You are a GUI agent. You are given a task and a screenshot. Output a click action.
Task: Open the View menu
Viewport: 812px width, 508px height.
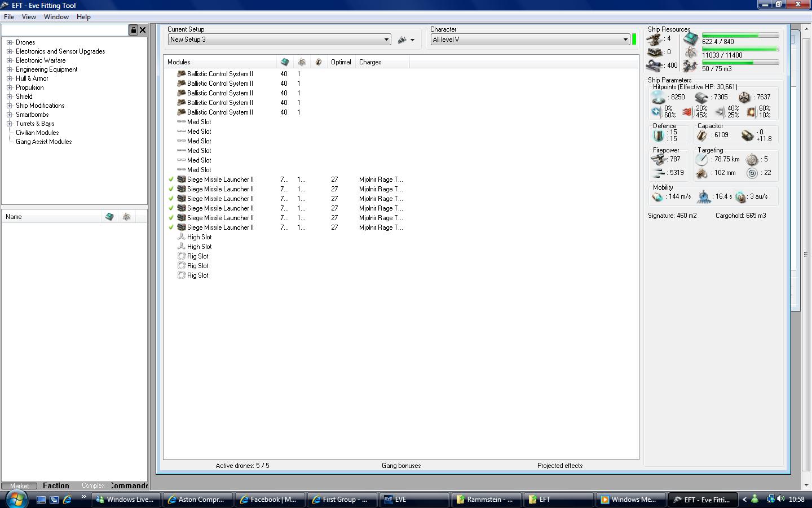pyautogui.click(x=29, y=17)
